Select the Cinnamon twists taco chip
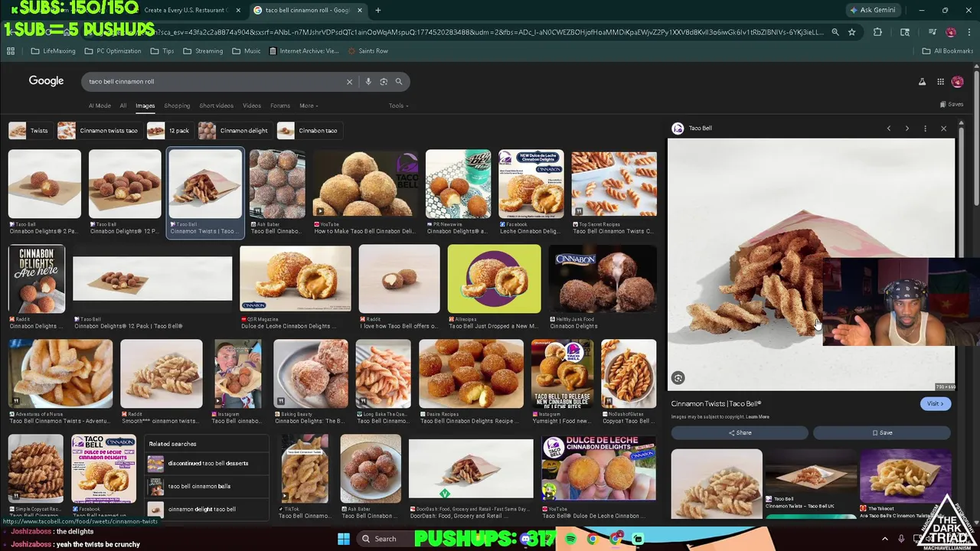Image resolution: width=980 pixels, height=551 pixels. click(x=99, y=131)
